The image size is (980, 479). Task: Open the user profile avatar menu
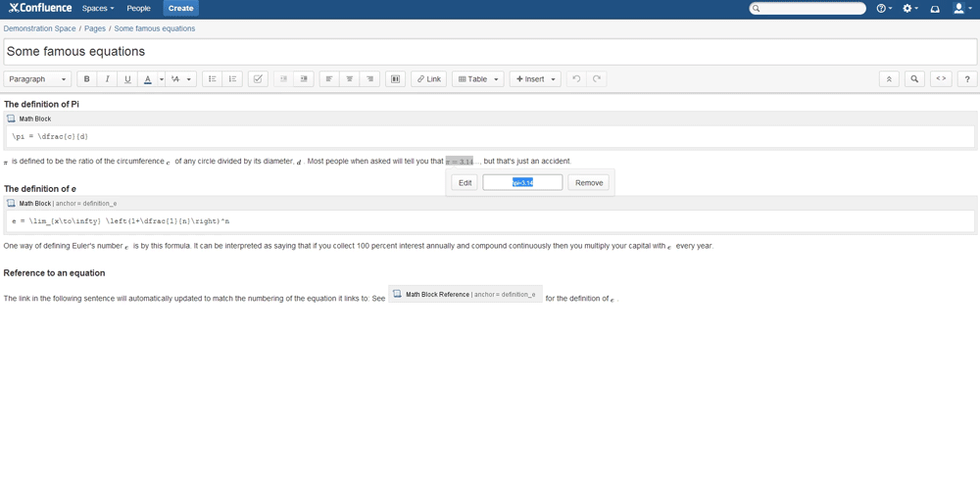[x=962, y=9]
